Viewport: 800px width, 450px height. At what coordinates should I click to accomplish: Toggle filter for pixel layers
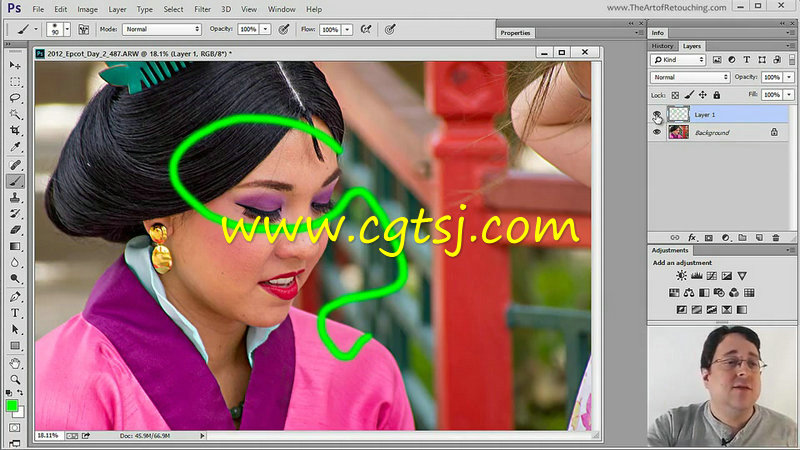(717, 60)
